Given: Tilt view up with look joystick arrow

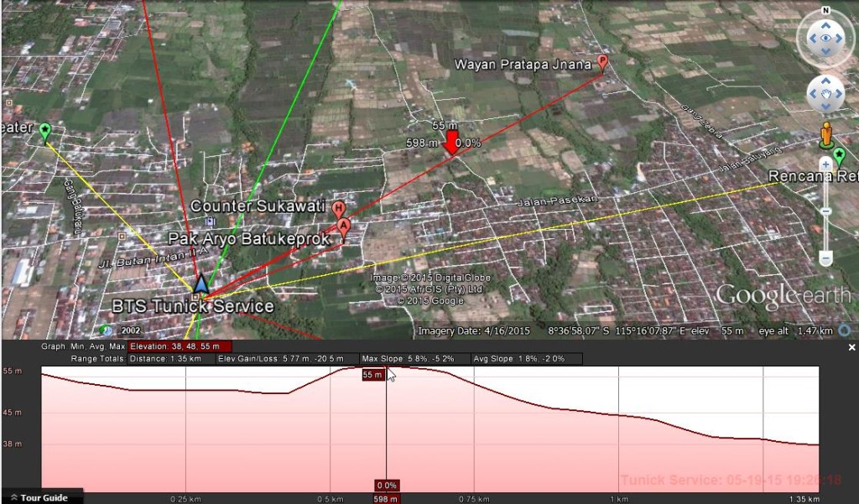Looking at the screenshot, I should click(x=825, y=25).
